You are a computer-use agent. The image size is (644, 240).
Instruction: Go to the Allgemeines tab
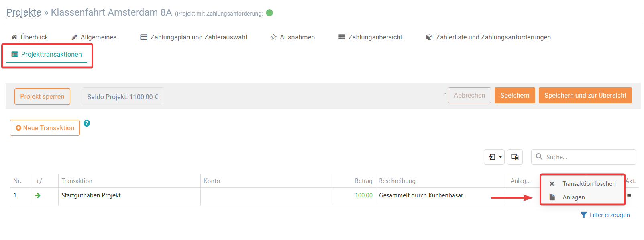tap(94, 37)
